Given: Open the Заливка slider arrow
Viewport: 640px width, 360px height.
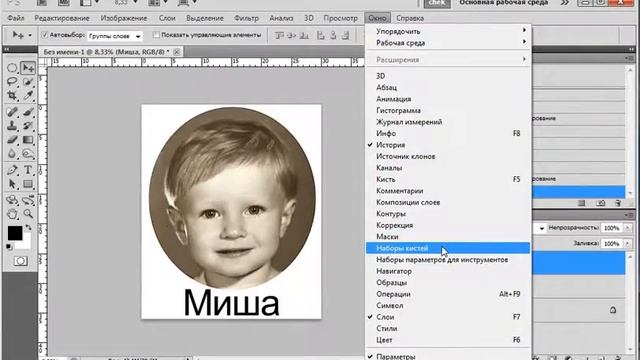Looking at the screenshot, I should (628, 243).
